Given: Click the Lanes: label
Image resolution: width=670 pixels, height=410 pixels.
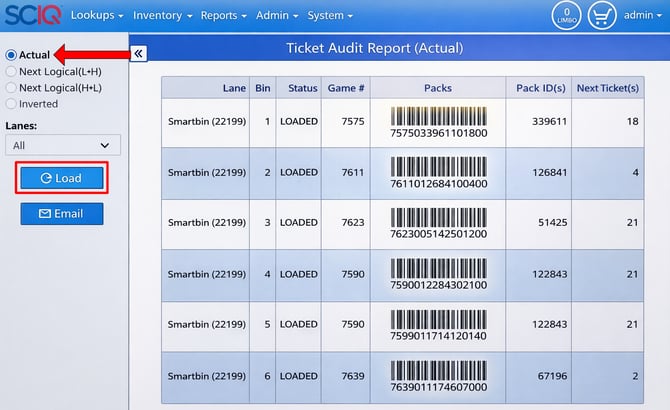Looking at the screenshot, I should coord(21,126).
